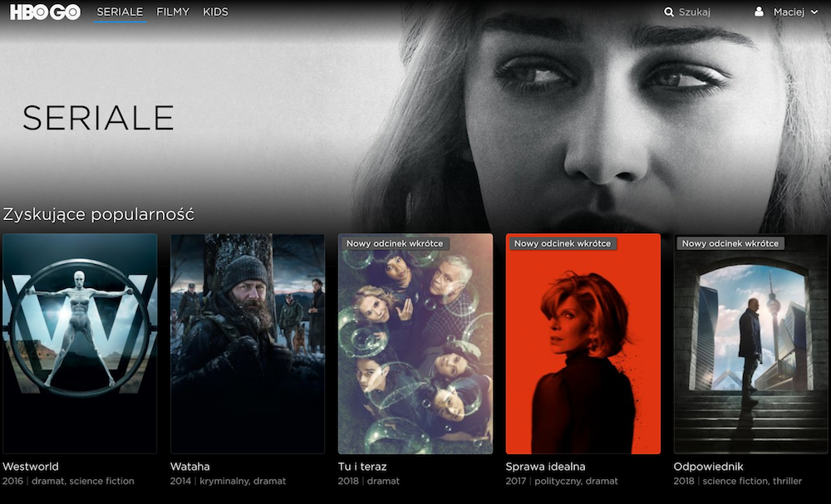Image resolution: width=831 pixels, height=504 pixels.
Task: Open the Westworld poster
Action: (x=80, y=344)
